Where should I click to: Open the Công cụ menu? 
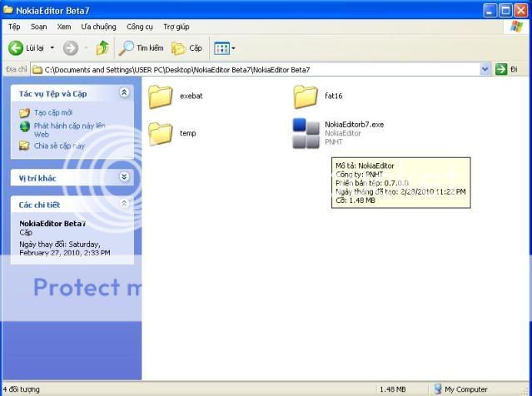139,27
